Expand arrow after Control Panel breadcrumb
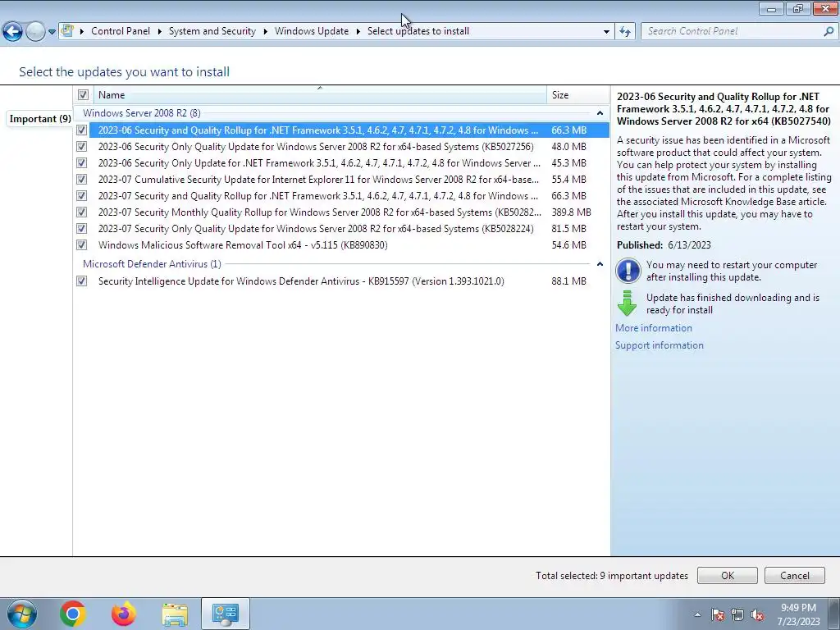The width and height of the screenshot is (840, 630). pyautogui.click(x=160, y=32)
